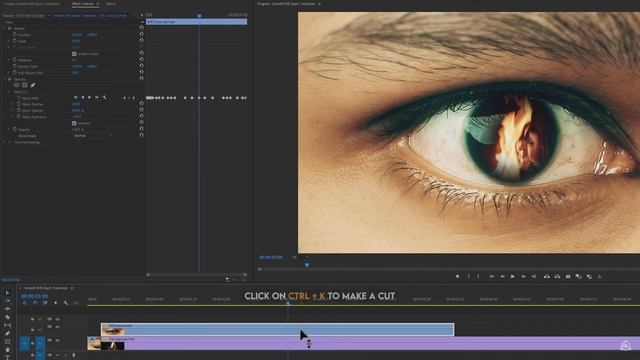640x360 pixels.
Task: Click Lift button in Program monitor
Action: click(547, 276)
